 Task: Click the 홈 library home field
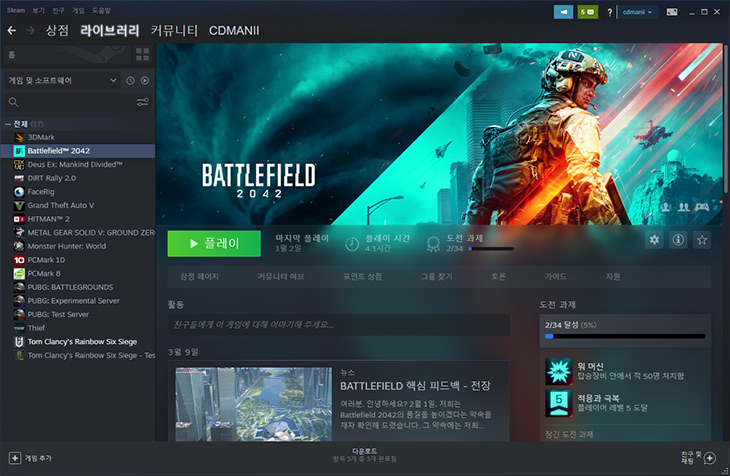[68, 54]
